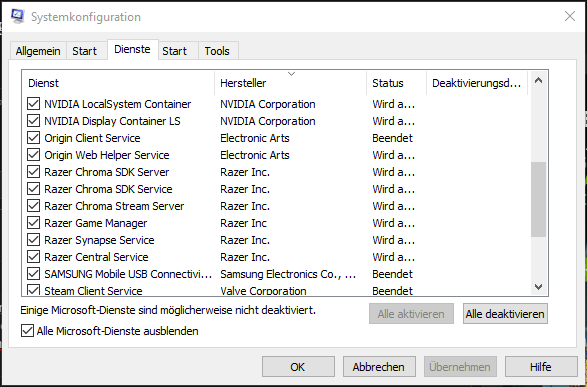Select Razer Synapse Service row name

point(99,240)
